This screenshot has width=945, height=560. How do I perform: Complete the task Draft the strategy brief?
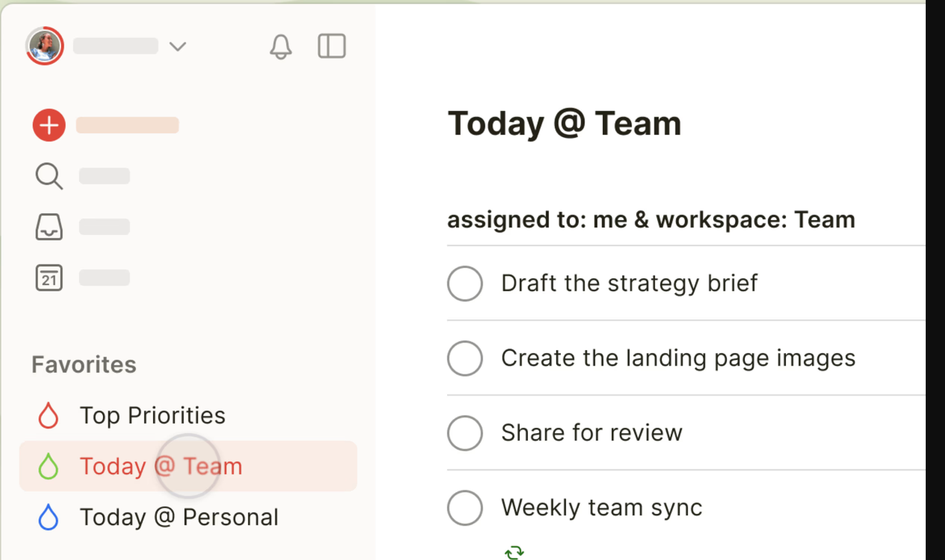[x=465, y=283]
